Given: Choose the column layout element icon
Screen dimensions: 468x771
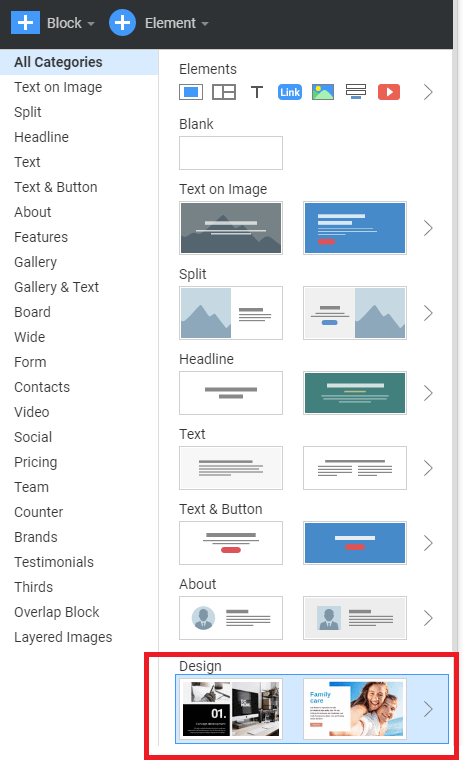Looking at the screenshot, I should (224, 92).
